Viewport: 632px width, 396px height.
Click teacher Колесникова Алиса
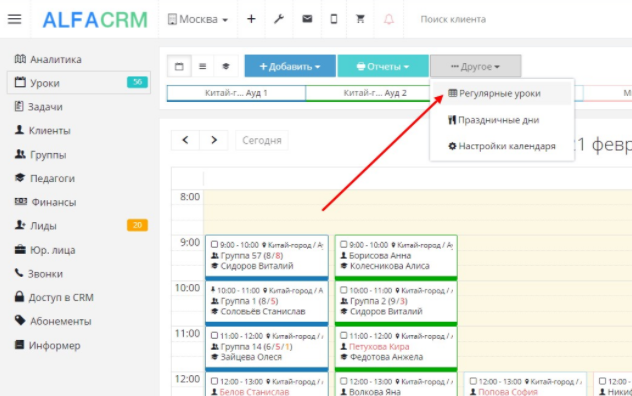[390, 266]
